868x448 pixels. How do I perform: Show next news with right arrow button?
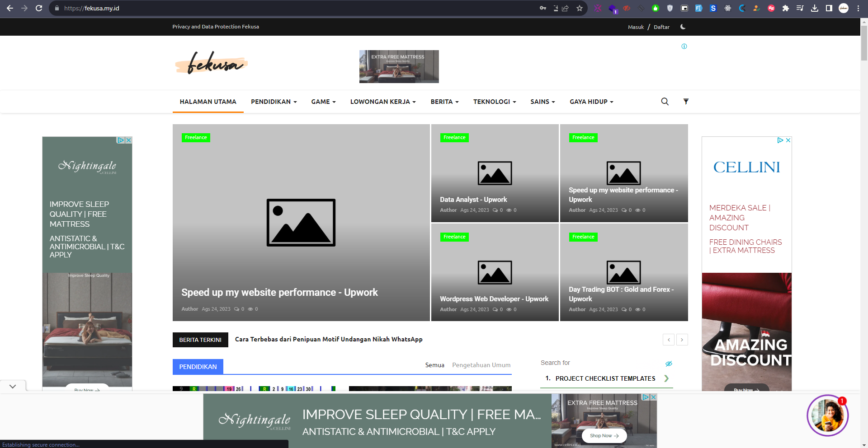pos(682,340)
